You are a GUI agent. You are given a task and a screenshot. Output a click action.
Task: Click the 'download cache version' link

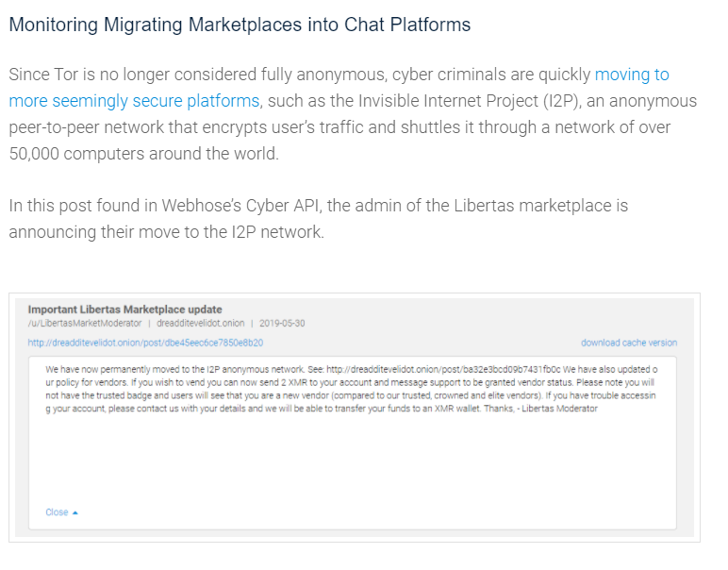[628, 343]
